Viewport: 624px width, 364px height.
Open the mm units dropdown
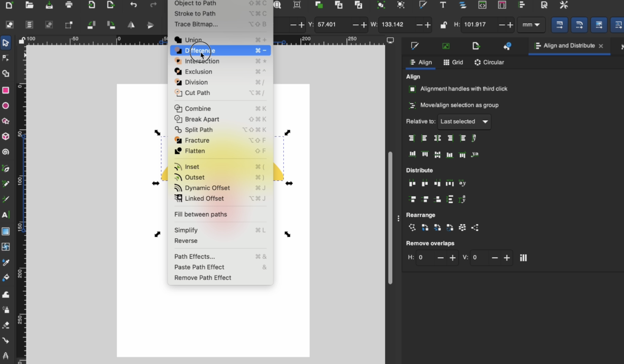531,25
